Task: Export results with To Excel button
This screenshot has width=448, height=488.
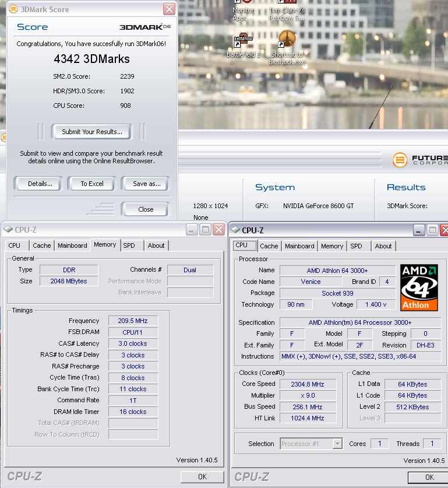Action: [92, 184]
